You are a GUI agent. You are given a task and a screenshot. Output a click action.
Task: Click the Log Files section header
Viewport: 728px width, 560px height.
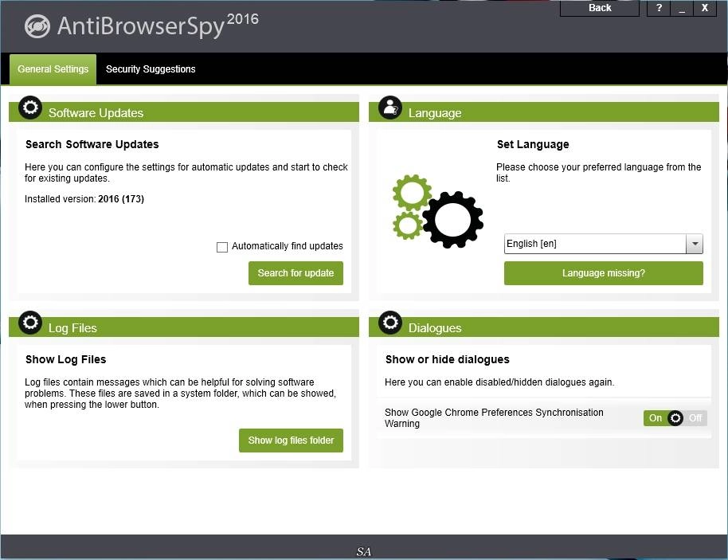(184, 327)
